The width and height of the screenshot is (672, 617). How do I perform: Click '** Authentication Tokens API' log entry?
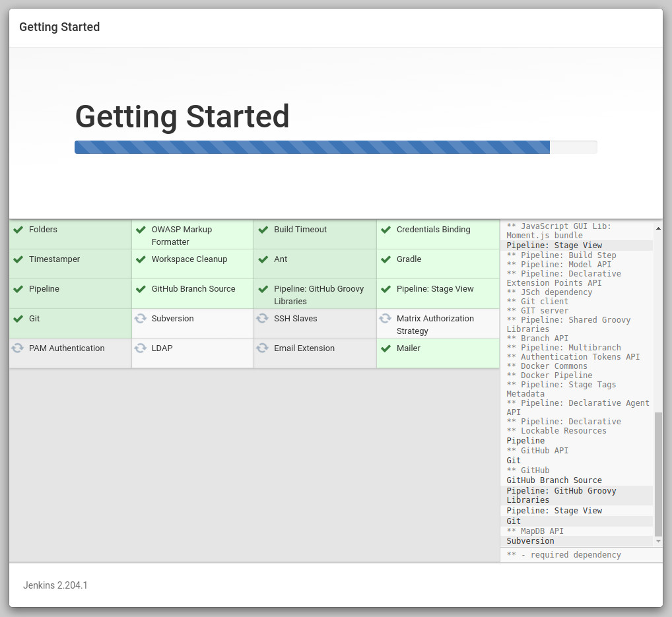tap(573, 357)
